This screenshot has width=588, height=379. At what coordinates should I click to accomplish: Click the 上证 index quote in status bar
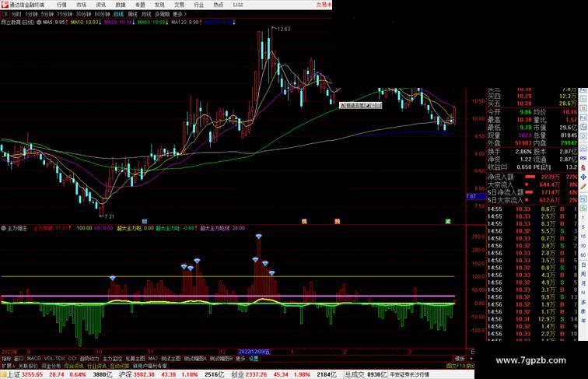click(x=60, y=374)
